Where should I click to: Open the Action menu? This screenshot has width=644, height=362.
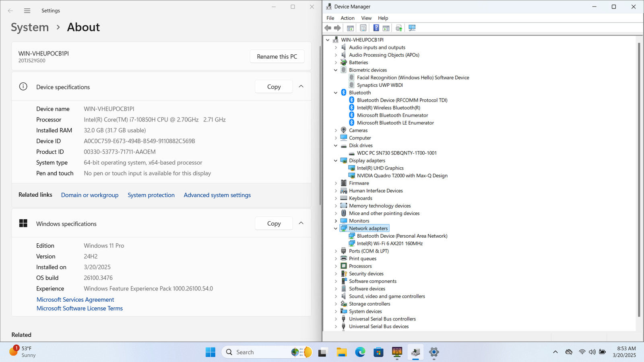click(347, 18)
